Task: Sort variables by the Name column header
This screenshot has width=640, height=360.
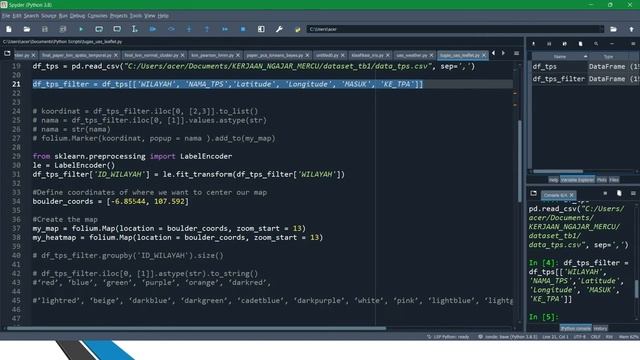Action: (560, 56)
